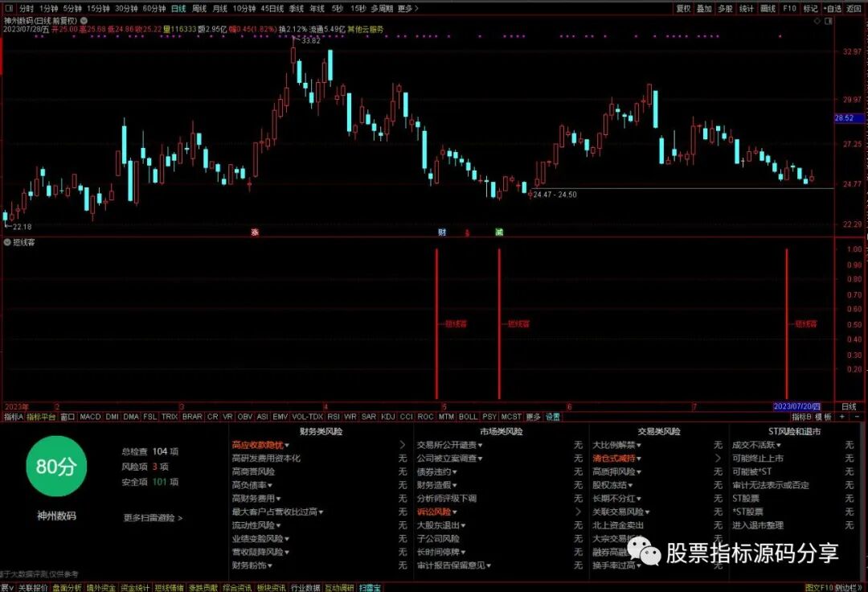Select the RSI indicator
868x592 pixels.
[334, 417]
